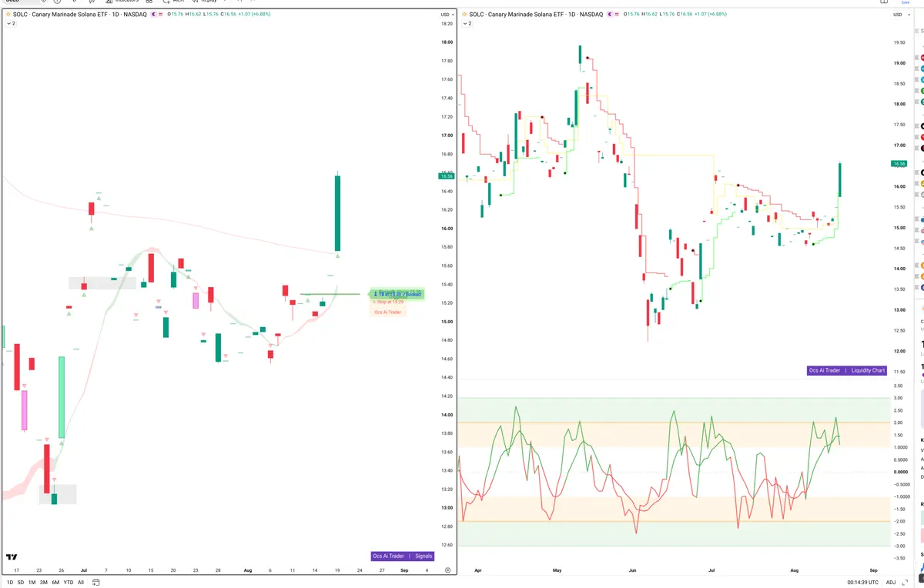The image size is (924, 588).
Task: Select the green 16.56 price label on left scale
Action: pyautogui.click(x=446, y=176)
